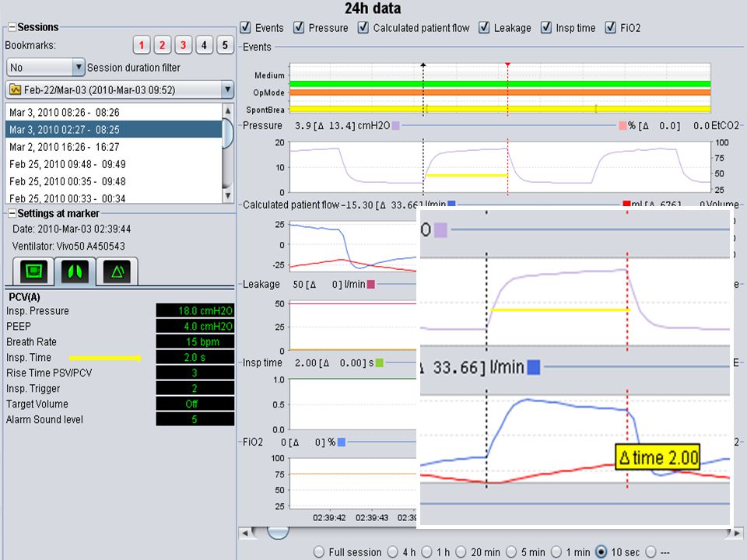Click the red marker at top of Events chart
Viewport: 747px width, 560px height.
pyautogui.click(x=508, y=65)
